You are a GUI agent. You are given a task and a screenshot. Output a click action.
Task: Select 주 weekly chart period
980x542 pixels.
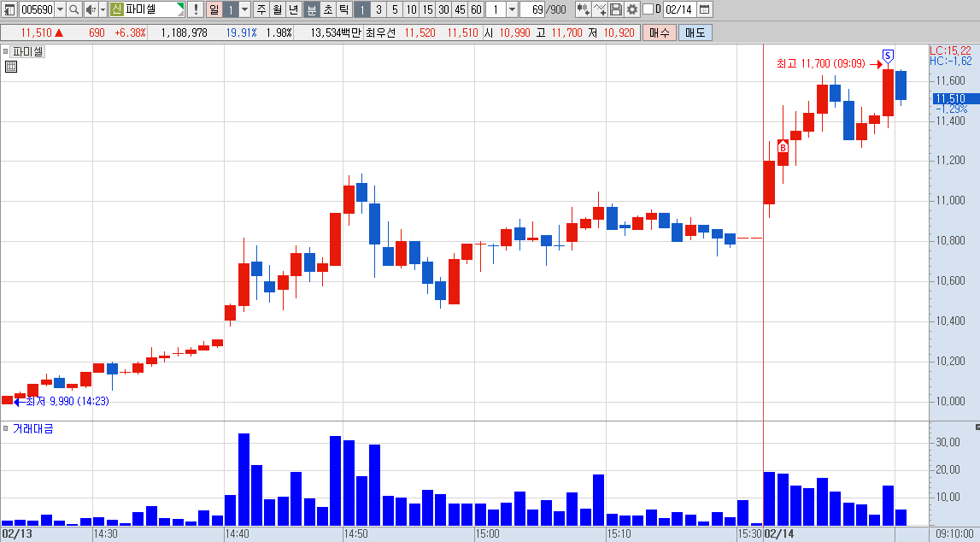tap(261, 9)
